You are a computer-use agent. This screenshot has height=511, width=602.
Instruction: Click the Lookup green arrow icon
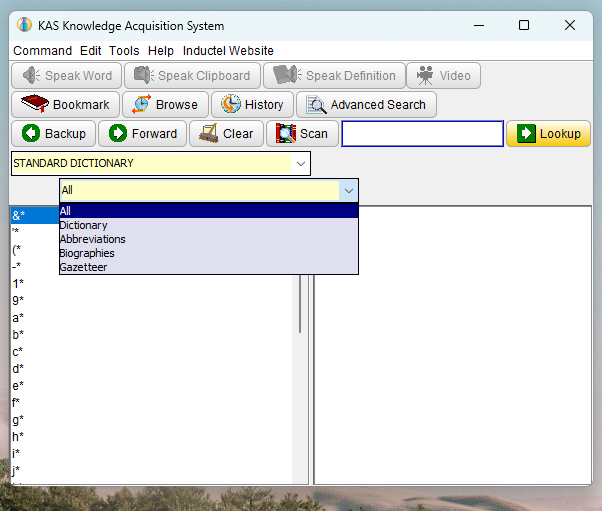(x=526, y=133)
